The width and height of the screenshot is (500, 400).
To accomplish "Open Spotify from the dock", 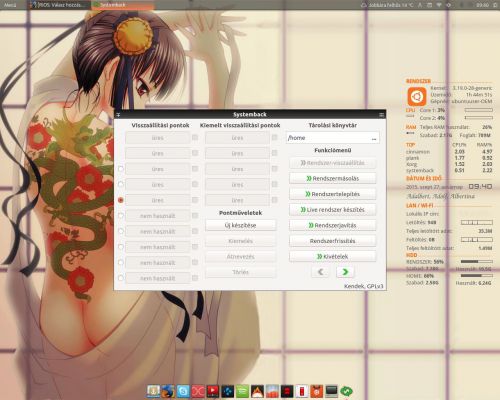I will (242, 391).
